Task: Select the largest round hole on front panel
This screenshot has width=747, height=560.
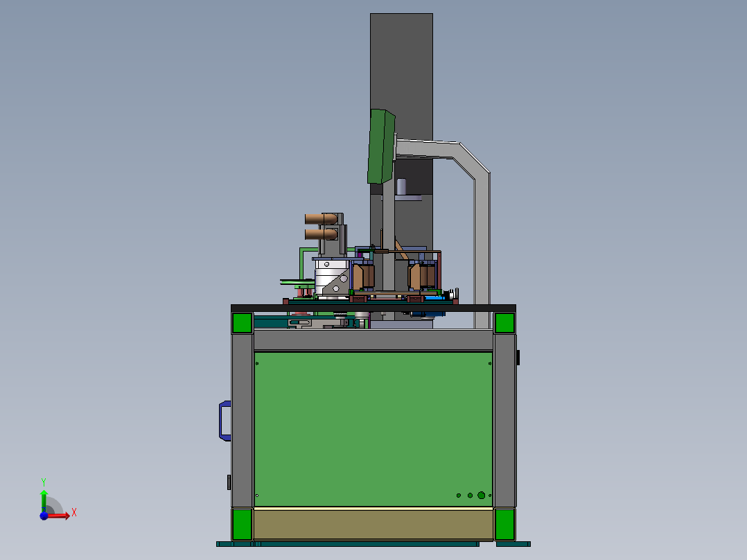Action: point(481,496)
